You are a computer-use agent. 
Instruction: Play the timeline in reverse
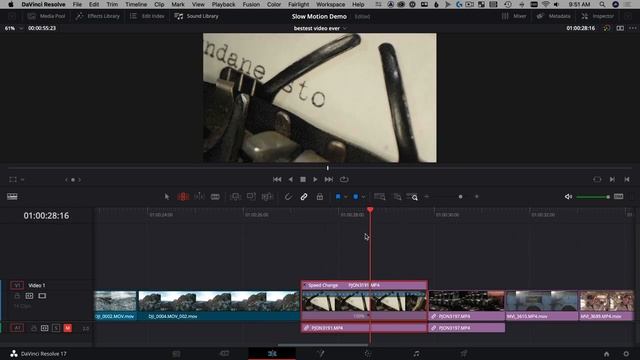pyautogui.click(x=290, y=179)
